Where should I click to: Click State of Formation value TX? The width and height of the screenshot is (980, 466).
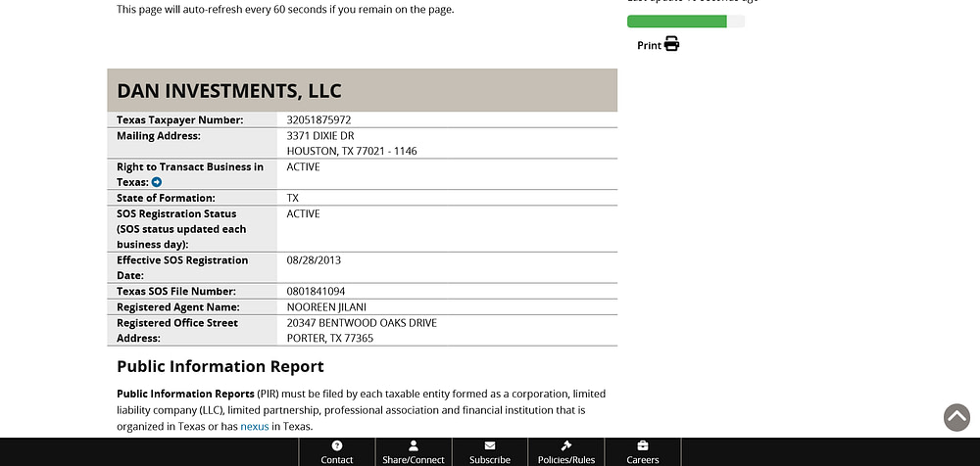292,198
